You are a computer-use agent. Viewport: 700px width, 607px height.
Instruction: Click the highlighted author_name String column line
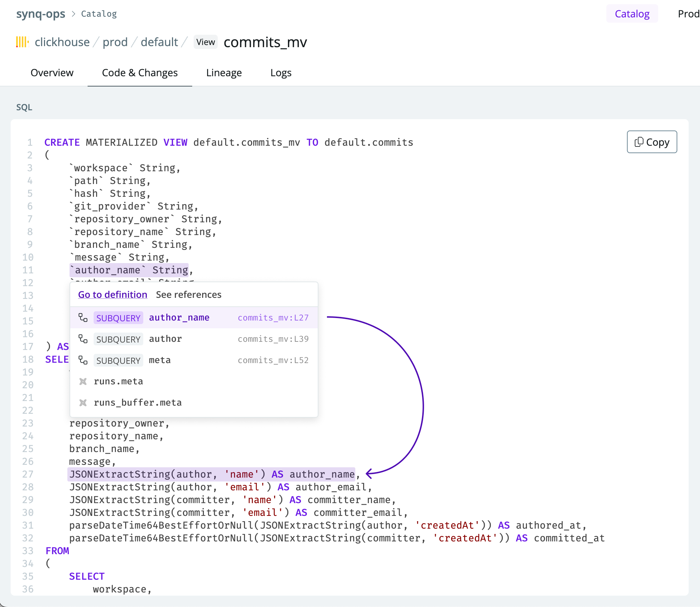coord(129,270)
